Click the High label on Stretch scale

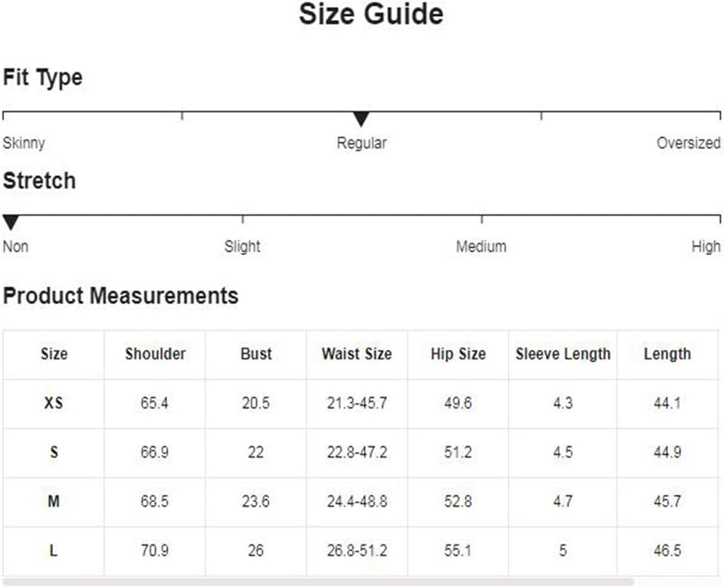[x=706, y=247]
